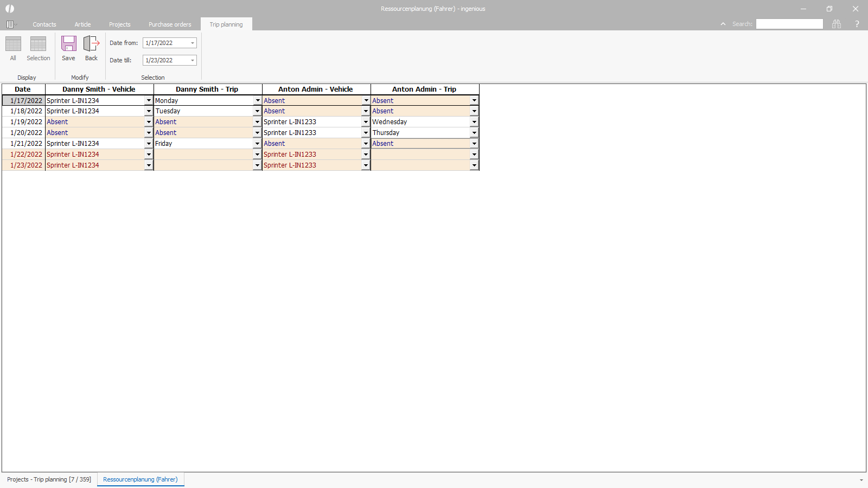Click the Search input field
This screenshot has width=868, height=488.
pos(789,24)
